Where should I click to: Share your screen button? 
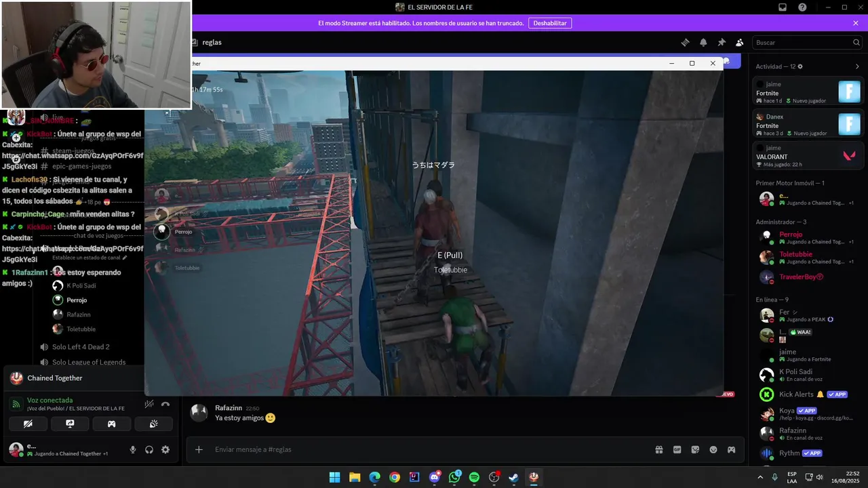click(x=70, y=424)
